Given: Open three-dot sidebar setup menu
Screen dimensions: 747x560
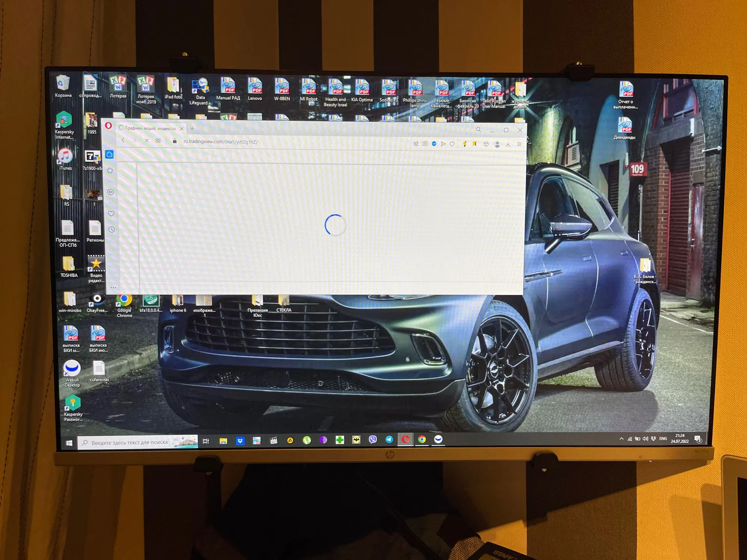Looking at the screenshot, I should point(114,287).
